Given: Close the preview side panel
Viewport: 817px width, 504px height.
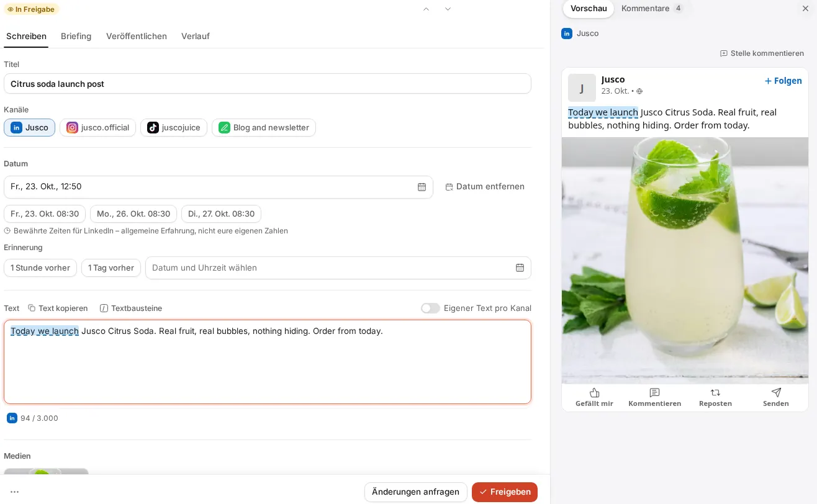Looking at the screenshot, I should [x=805, y=9].
